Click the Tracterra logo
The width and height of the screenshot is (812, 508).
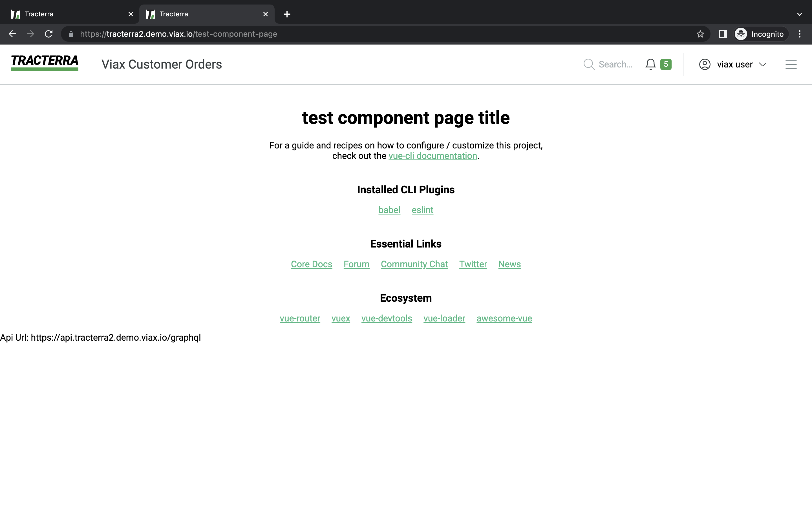pos(45,63)
